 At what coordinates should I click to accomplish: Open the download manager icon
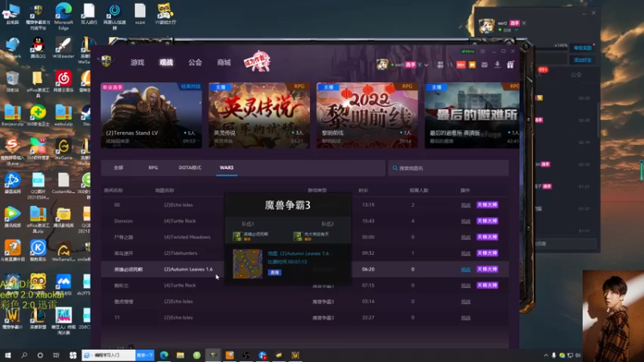coord(497,65)
